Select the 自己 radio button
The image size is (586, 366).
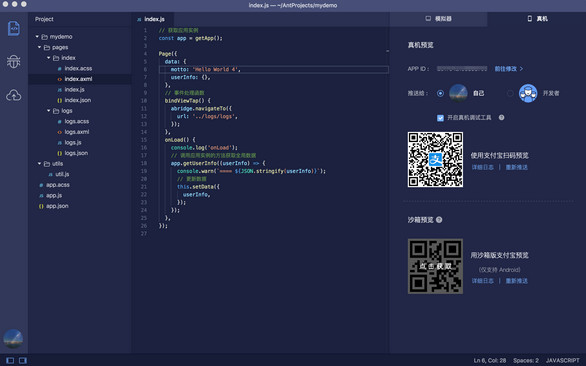(440, 93)
